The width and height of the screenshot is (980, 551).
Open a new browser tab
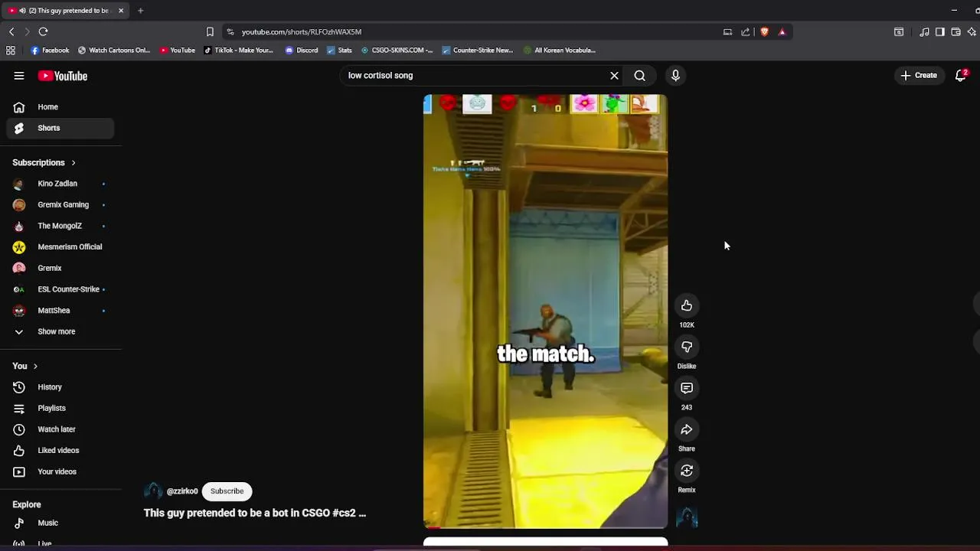click(x=140, y=11)
